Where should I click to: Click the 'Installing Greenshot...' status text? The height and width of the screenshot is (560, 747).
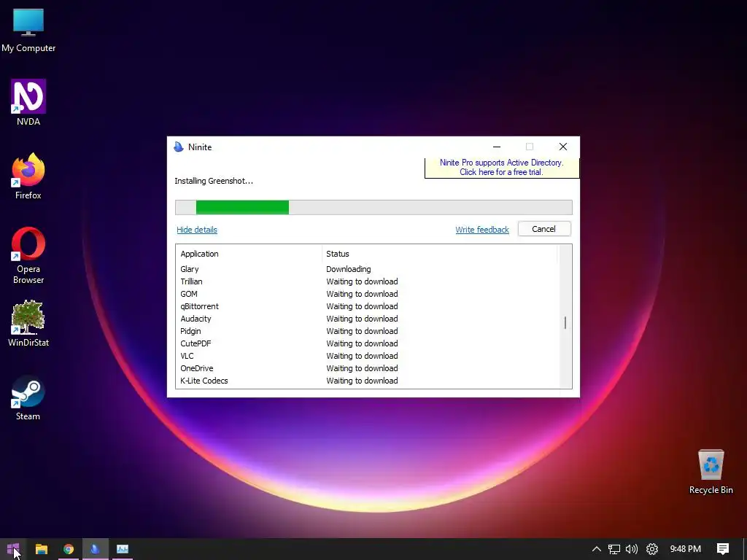[214, 181]
